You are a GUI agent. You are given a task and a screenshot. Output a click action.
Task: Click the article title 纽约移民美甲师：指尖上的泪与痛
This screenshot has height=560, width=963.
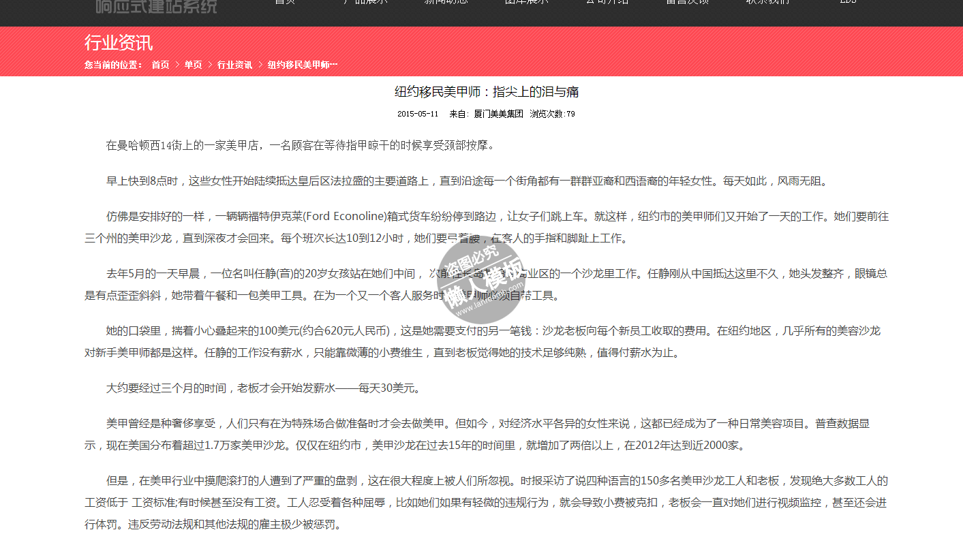point(487,92)
